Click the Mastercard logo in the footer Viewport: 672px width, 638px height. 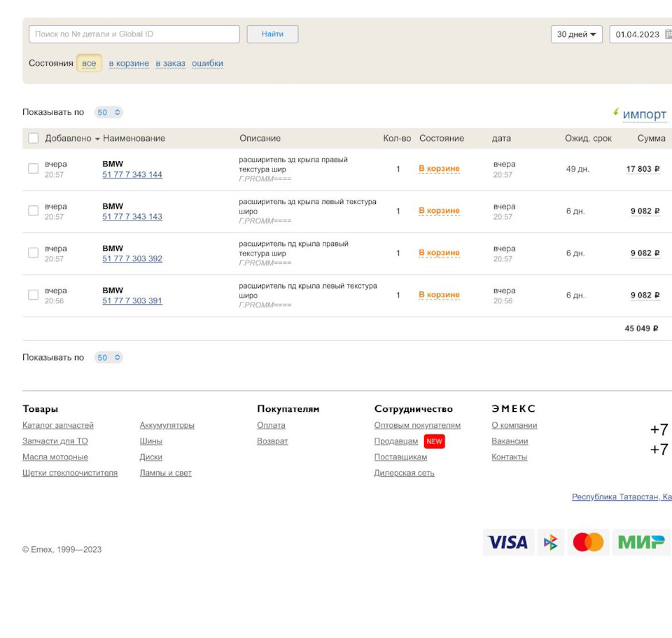pos(588,542)
